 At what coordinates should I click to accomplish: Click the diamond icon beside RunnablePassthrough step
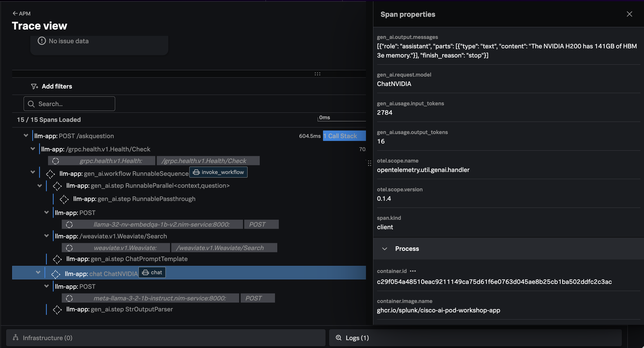click(64, 199)
